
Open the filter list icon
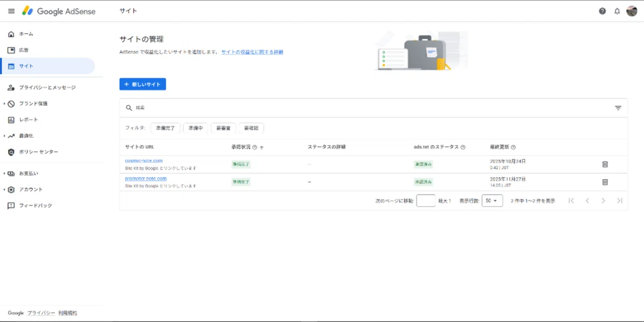pyautogui.click(x=618, y=108)
